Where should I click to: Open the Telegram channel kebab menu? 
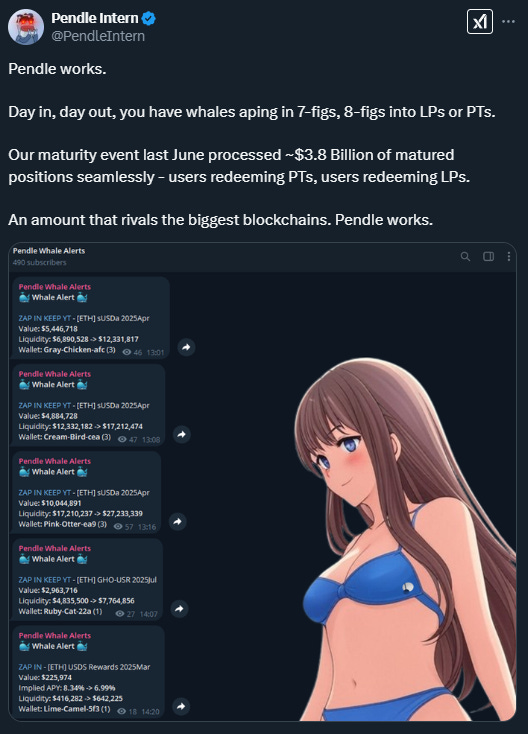509,257
